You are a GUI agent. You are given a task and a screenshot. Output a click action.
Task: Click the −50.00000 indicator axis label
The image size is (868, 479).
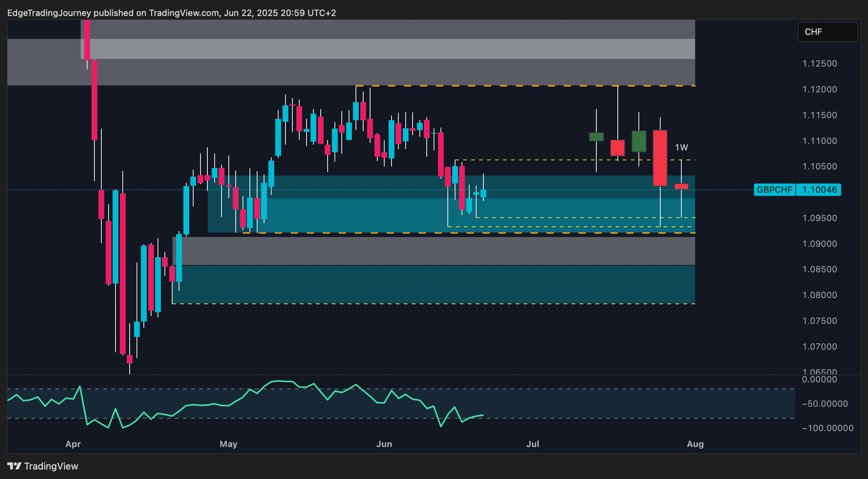(x=825, y=404)
